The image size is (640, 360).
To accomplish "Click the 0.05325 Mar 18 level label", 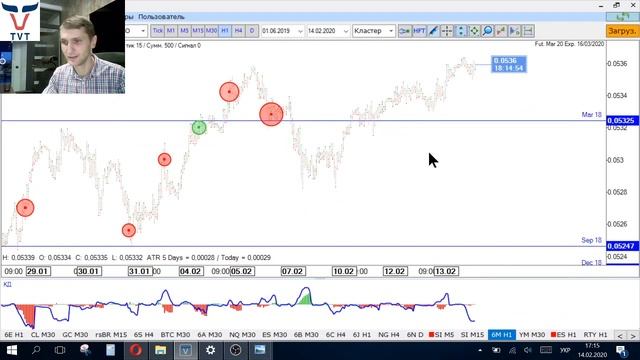I will pos(622,120).
